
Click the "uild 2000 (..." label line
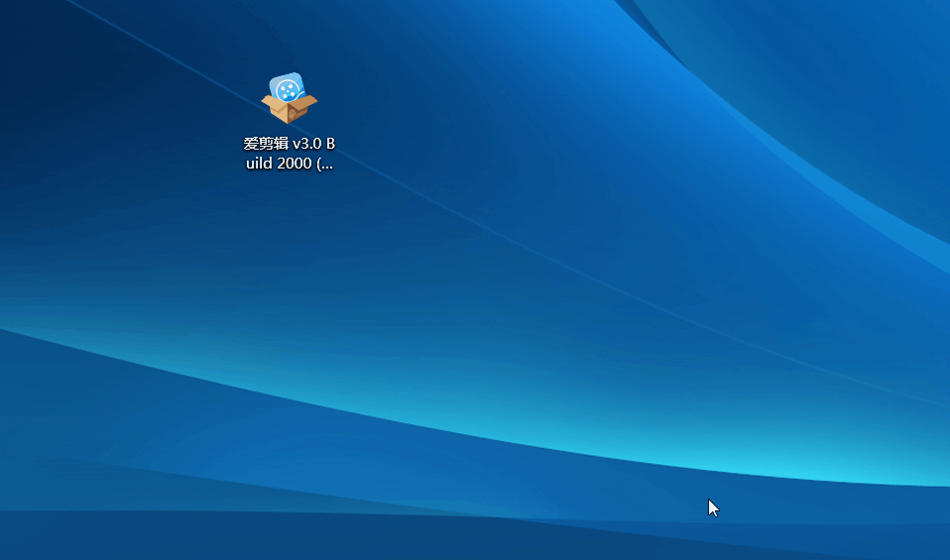click(x=289, y=164)
